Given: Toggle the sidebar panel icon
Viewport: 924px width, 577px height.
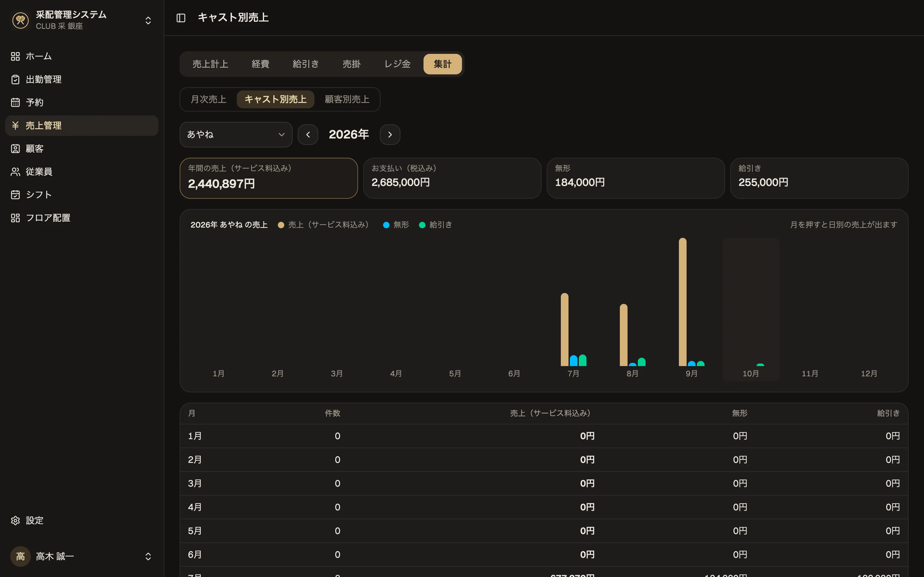Looking at the screenshot, I should click(181, 18).
